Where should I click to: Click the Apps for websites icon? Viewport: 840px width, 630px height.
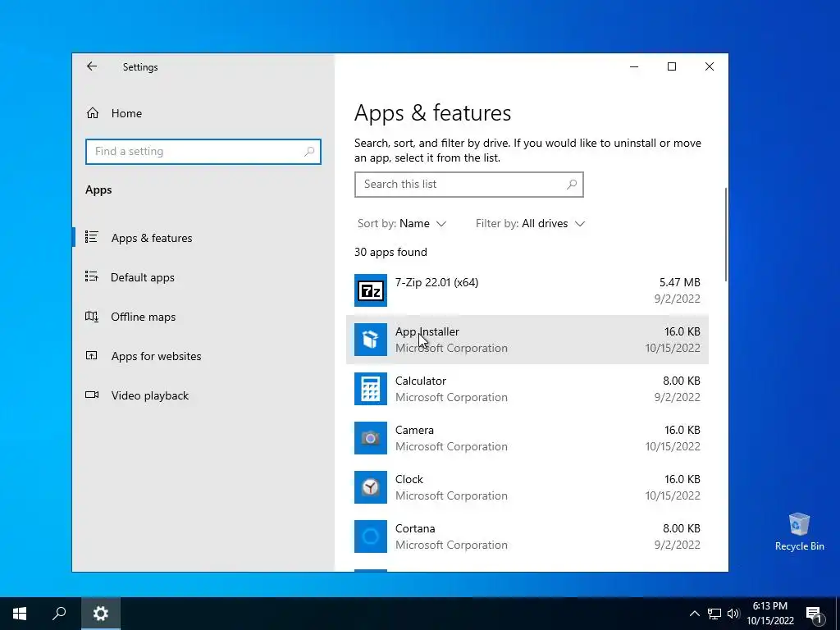pyautogui.click(x=92, y=355)
